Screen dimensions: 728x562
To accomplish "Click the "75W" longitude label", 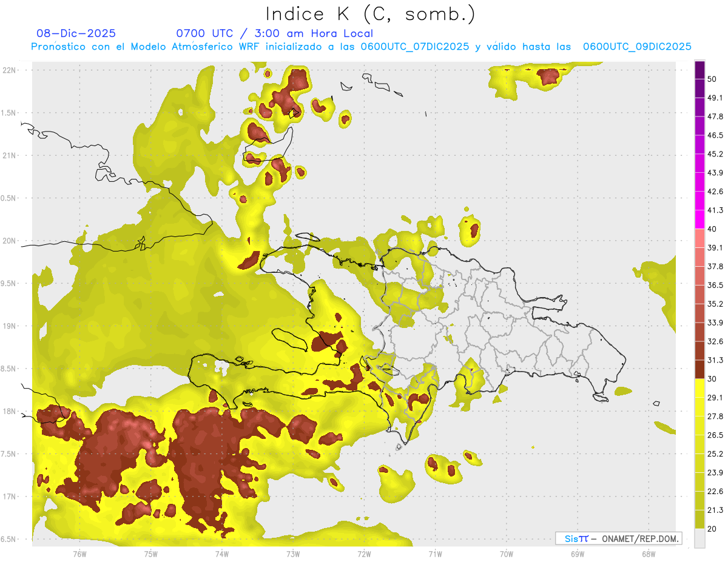I will (151, 554).
